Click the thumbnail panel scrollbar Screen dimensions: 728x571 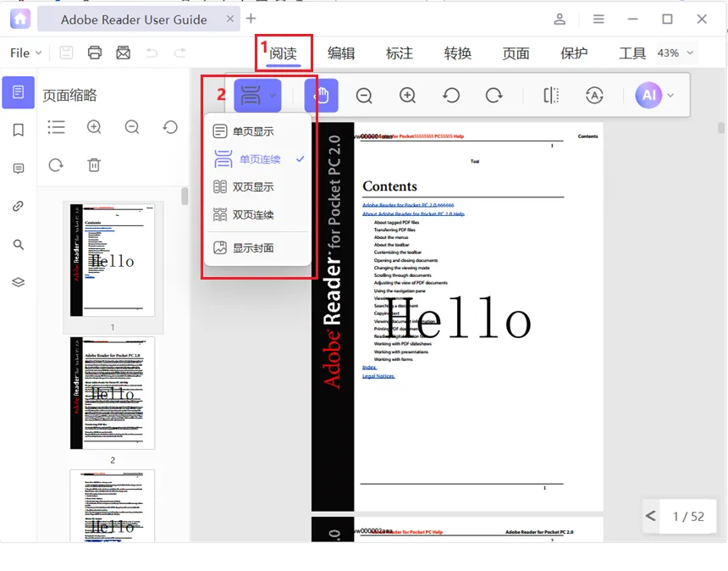185,196
